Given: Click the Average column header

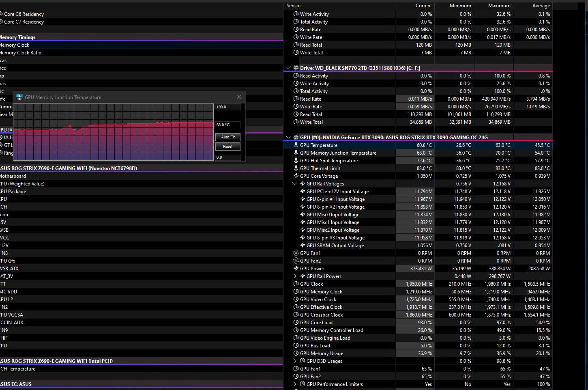Looking at the screenshot, I should pos(533,6).
